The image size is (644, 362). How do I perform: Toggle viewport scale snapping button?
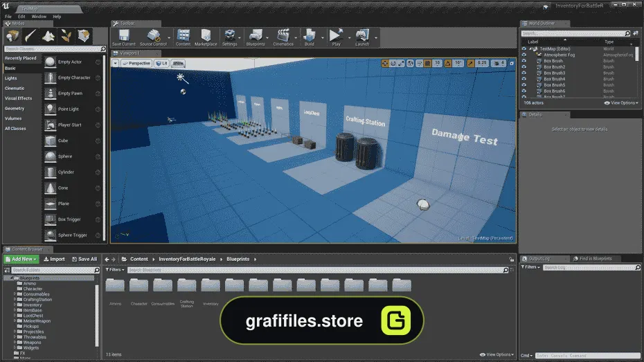pyautogui.click(x=471, y=63)
